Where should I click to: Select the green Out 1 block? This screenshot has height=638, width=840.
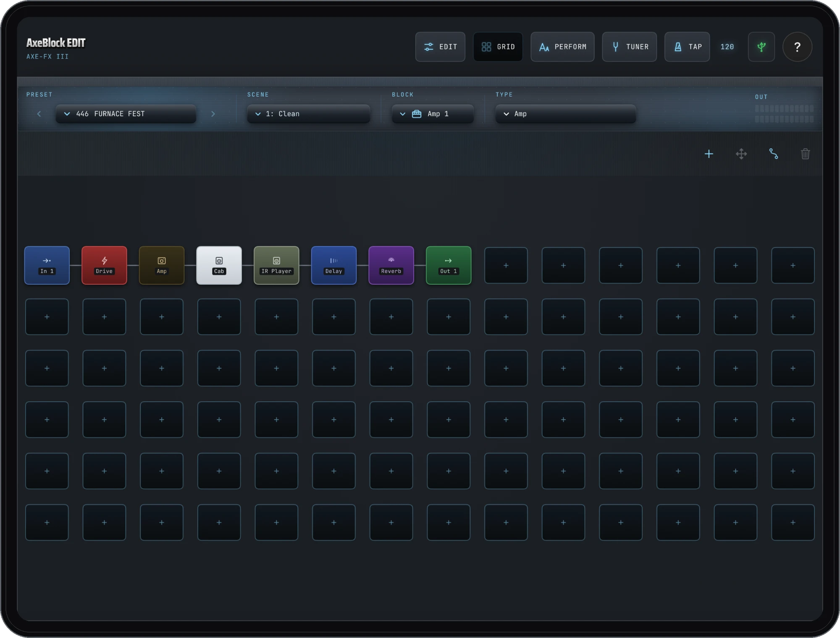point(449,265)
